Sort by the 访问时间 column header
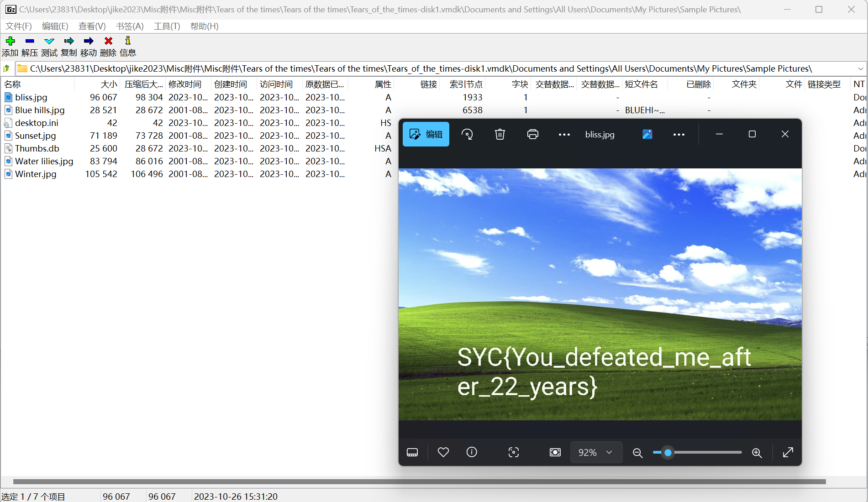Screen dimensions: 868x502 point(279,84)
